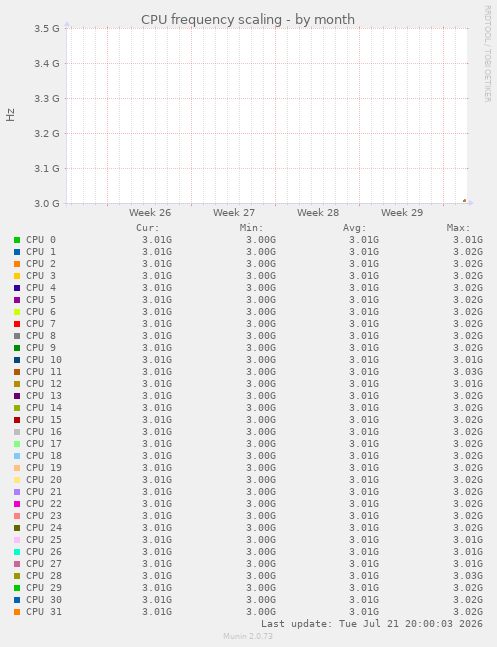The height and width of the screenshot is (647, 497).
Task: Click the CPU 19 peach legend swatch
Action: point(17,468)
